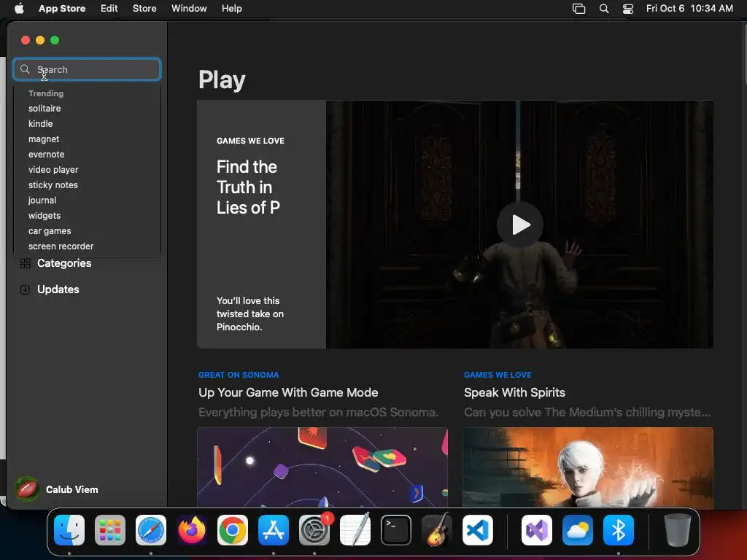Image resolution: width=747 pixels, height=560 pixels.
Task: Open Terminal from the Dock
Action: 396,530
